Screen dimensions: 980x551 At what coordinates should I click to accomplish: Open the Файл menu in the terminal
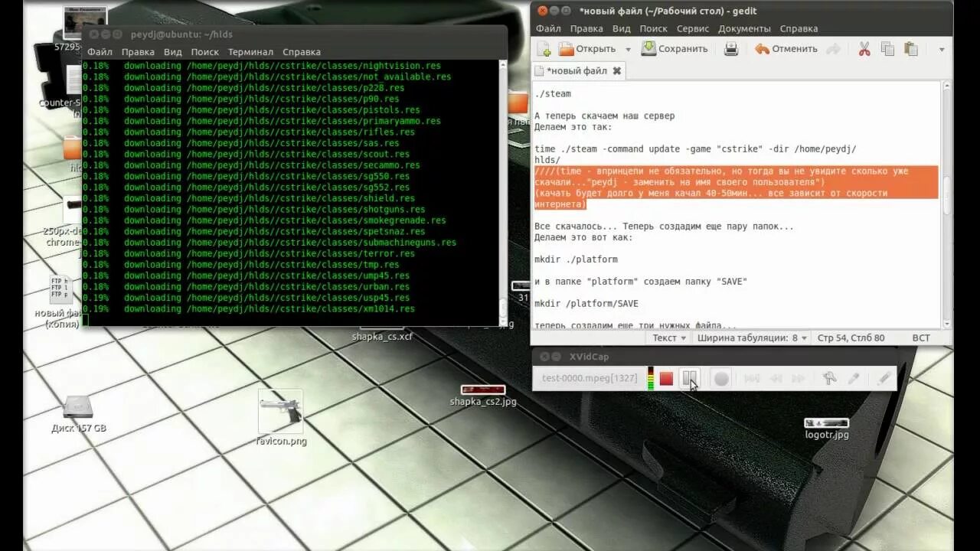coord(100,52)
